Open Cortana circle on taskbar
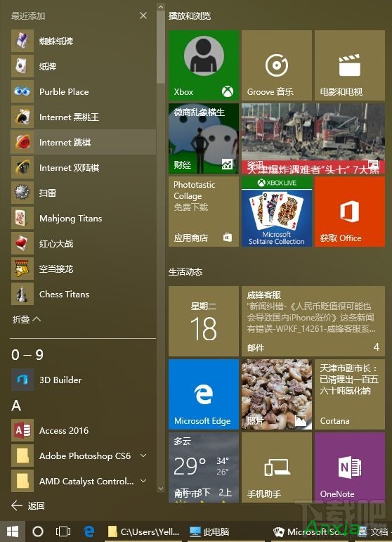This screenshot has height=542, width=392. click(x=38, y=531)
